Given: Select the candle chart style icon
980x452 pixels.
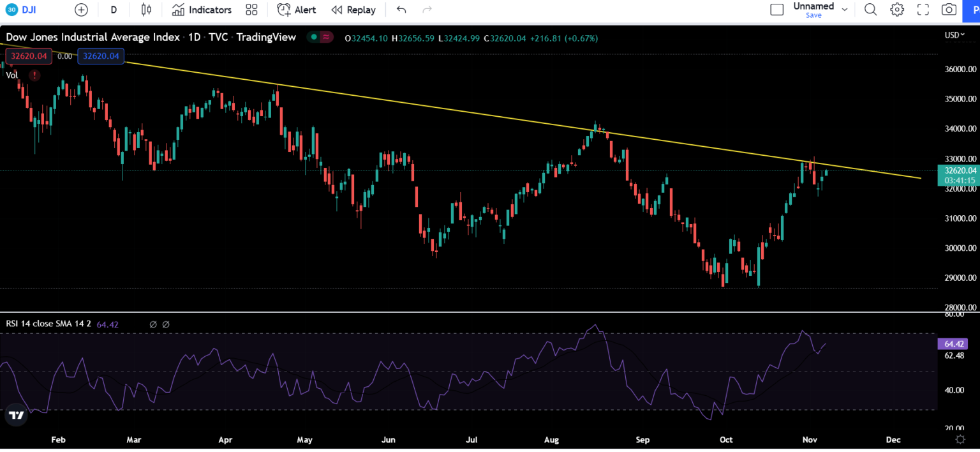Looking at the screenshot, I should click(x=145, y=10).
